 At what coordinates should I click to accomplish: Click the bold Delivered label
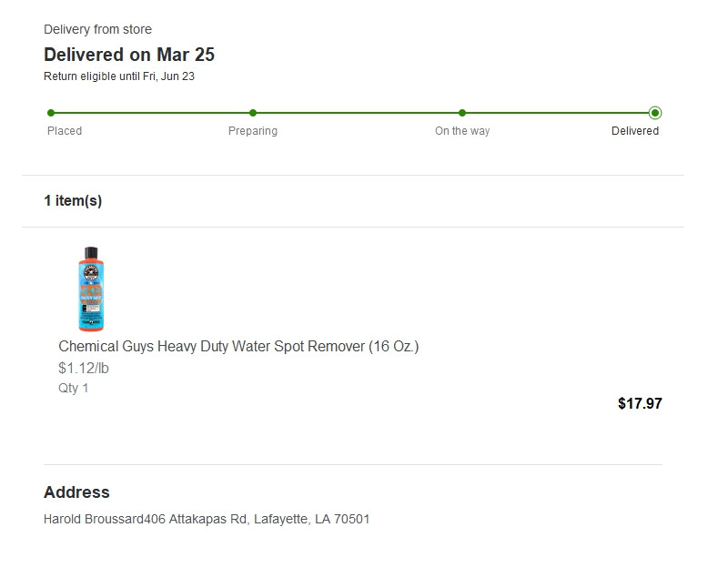tap(635, 131)
